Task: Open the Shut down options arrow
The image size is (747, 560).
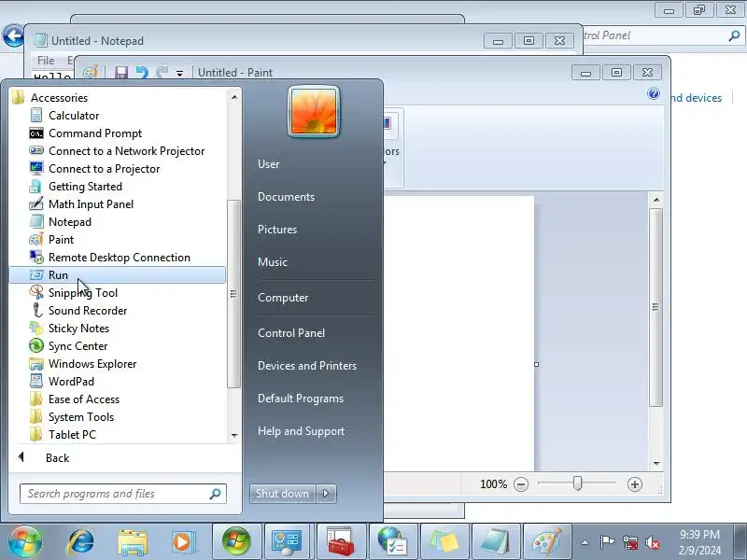Action: tap(326, 494)
